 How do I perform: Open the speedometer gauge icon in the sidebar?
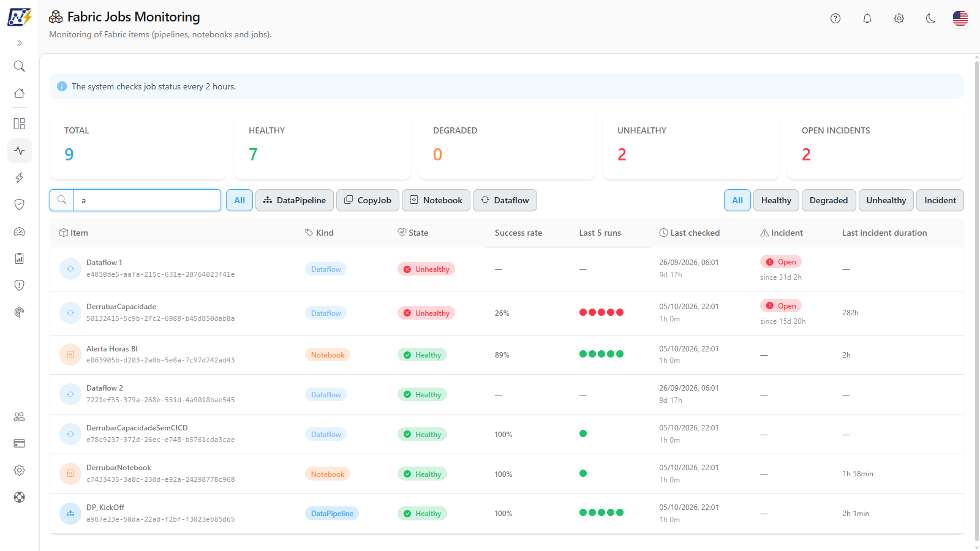20,231
